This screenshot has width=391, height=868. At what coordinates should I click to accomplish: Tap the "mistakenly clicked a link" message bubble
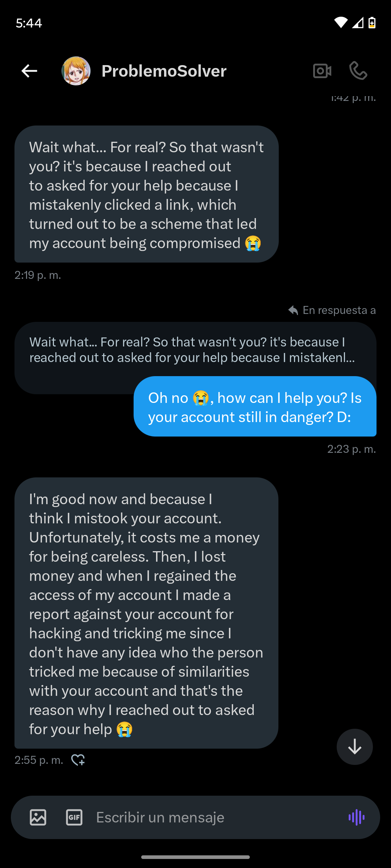[146, 195]
